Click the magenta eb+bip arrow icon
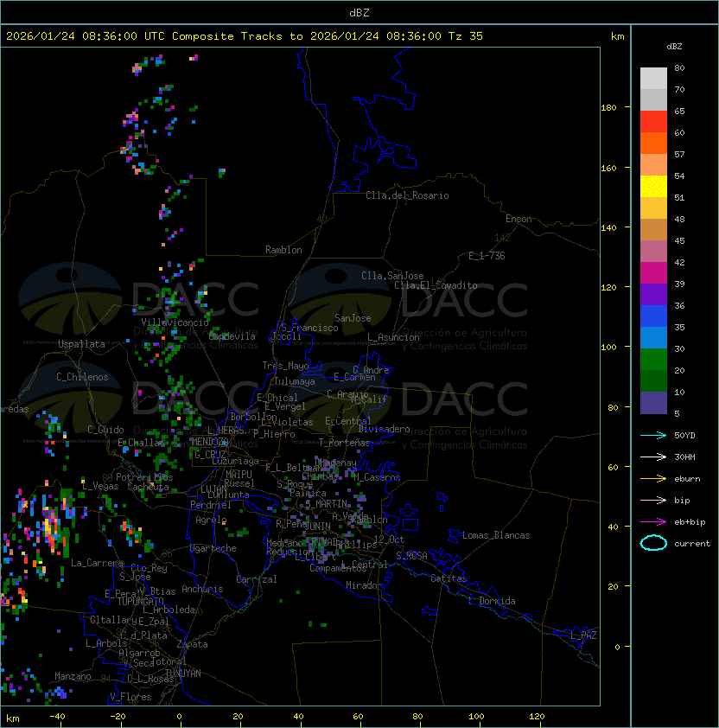719x728 pixels. coord(653,522)
